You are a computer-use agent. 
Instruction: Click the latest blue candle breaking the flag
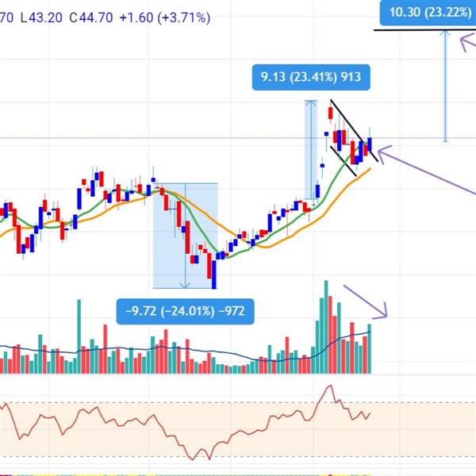[370, 144]
